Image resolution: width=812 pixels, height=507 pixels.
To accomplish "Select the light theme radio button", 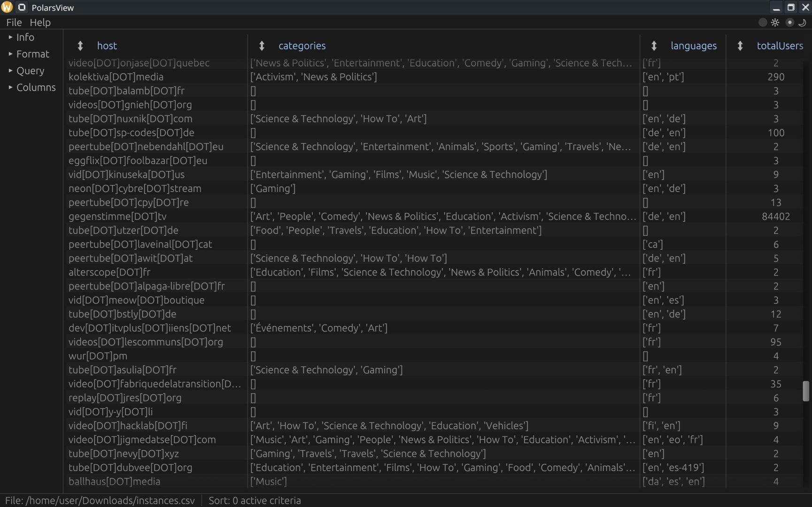I will (x=763, y=23).
